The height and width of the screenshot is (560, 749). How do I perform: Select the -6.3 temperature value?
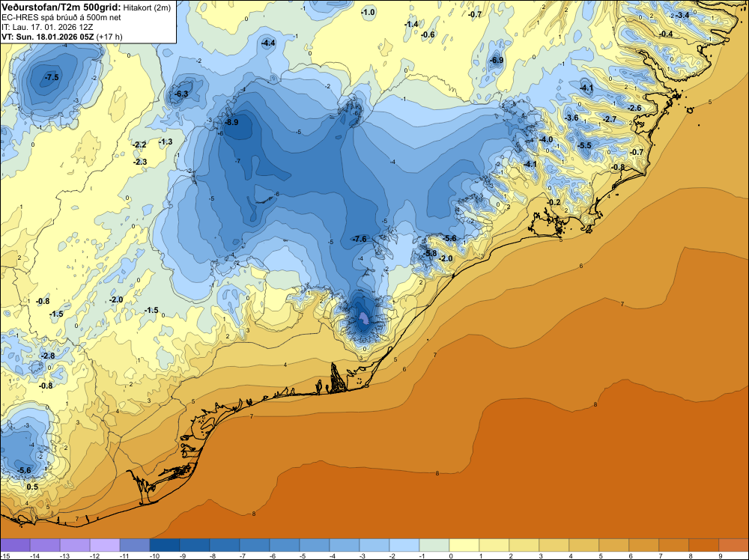click(x=181, y=94)
